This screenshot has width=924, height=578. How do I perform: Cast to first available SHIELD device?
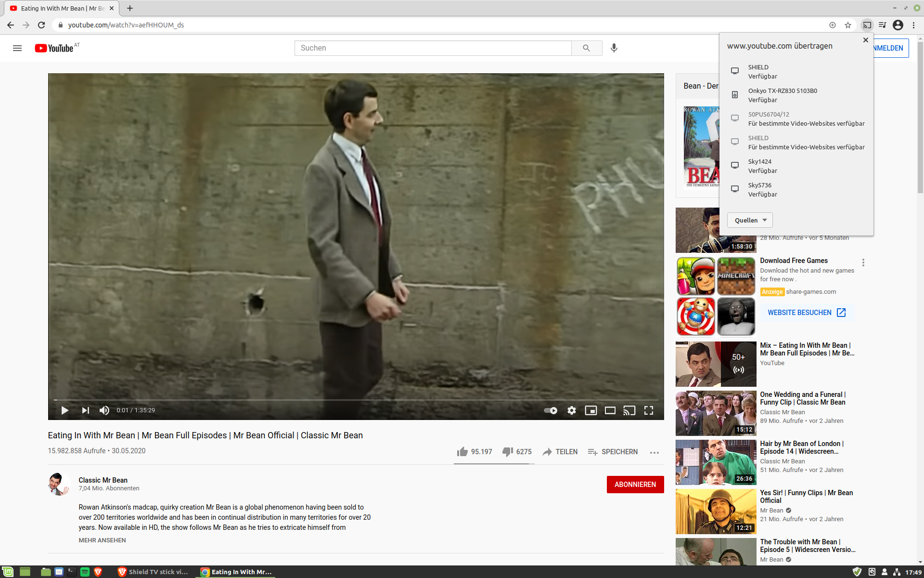(x=796, y=72)
